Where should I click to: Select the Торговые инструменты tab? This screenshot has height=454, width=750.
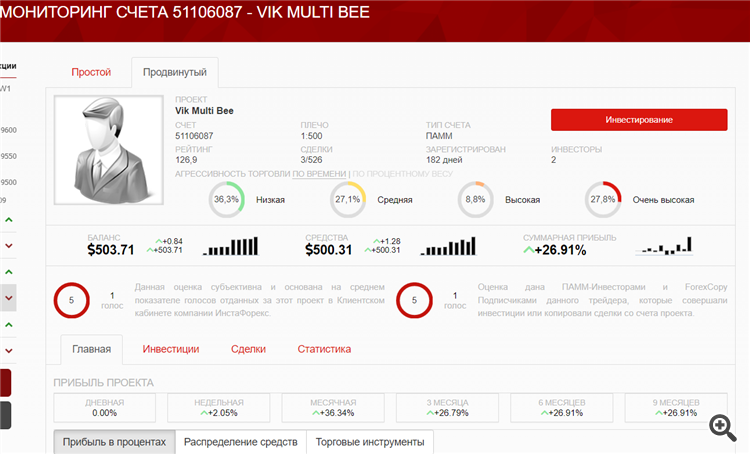pos(370,442)
